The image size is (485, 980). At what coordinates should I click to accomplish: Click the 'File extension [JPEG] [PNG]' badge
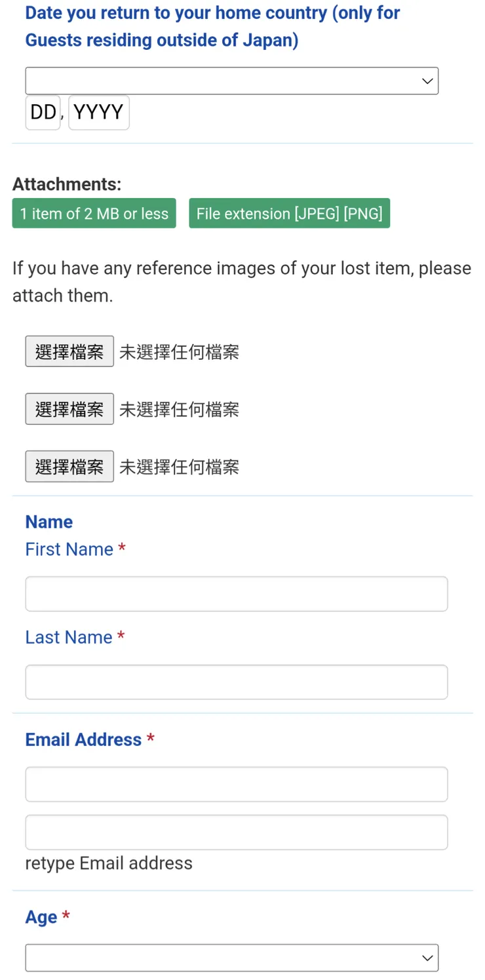[x=289, y=213]
